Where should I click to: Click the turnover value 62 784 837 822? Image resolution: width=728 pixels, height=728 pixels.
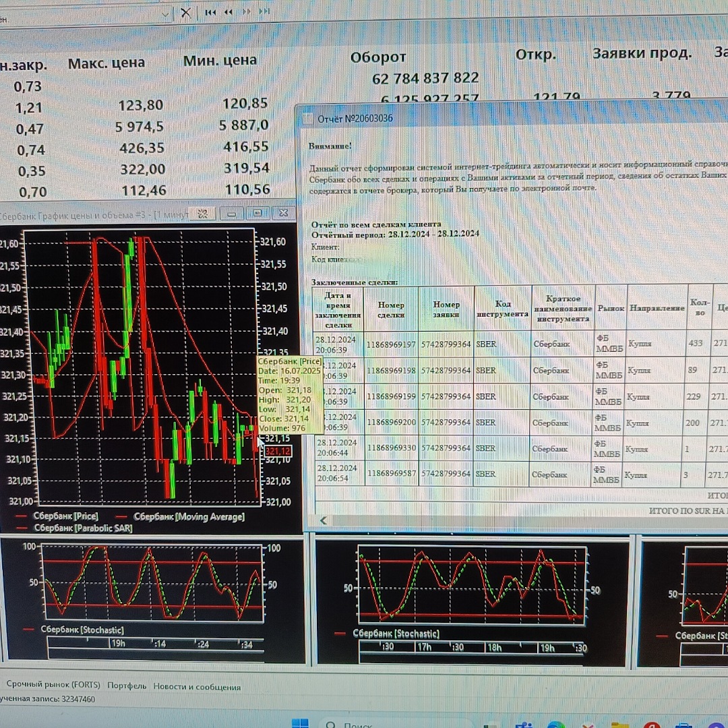[x=425, y=78]
